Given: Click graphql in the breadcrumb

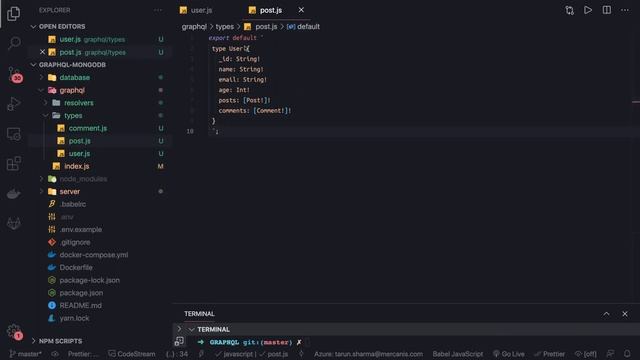Looking at the screenshot, I should pyautogui.click(x=194, y=27).
